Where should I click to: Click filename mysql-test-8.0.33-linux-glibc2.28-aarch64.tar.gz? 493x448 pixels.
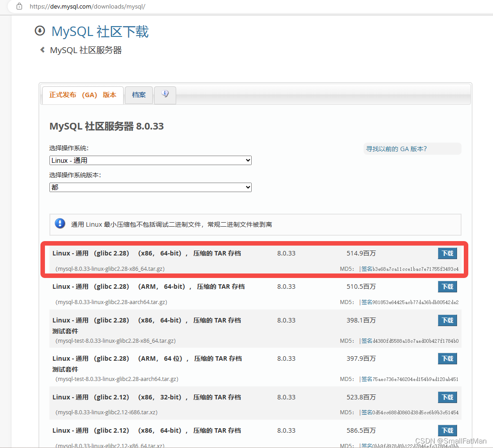click(x=117, y=380)
